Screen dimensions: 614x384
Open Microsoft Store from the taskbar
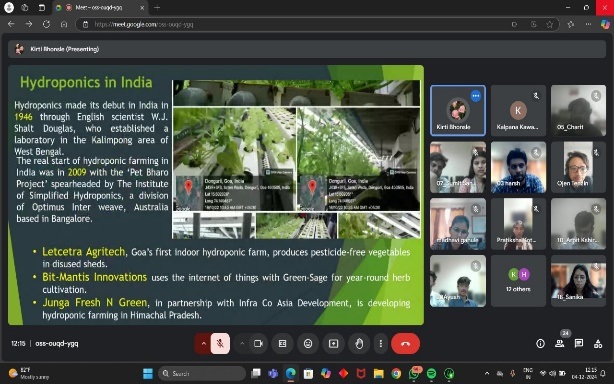[x=308, y=374]
